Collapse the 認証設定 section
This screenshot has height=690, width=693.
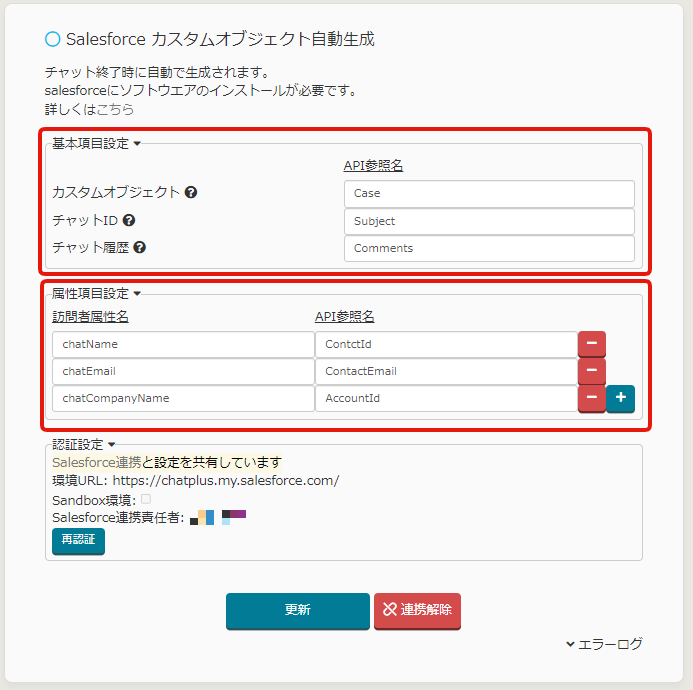coord(84,444)
